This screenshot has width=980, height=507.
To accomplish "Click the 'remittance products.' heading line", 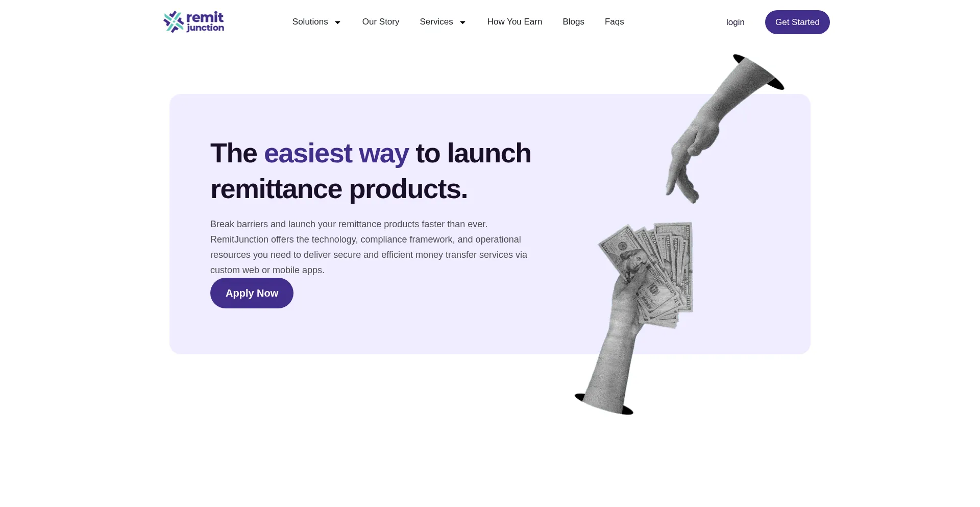I will (x=339, y=189).
